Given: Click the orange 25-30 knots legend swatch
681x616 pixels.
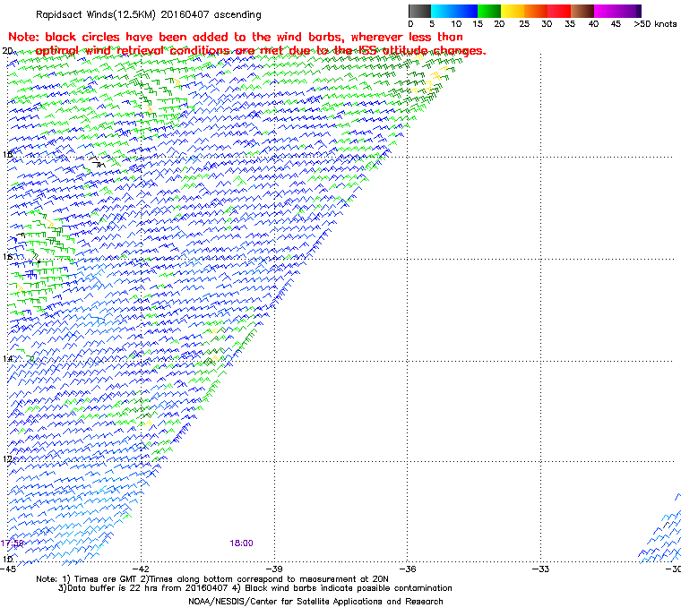Looking at the screenshot, I should point(536,11).
